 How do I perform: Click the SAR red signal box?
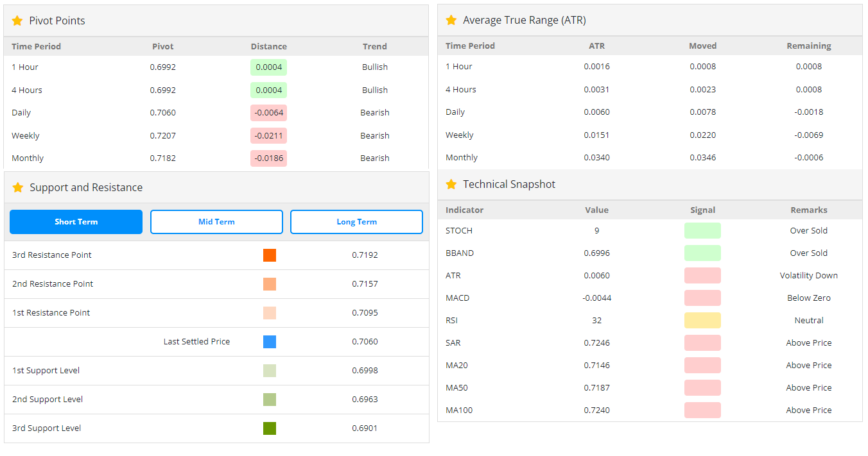click(x=702, y=343)
